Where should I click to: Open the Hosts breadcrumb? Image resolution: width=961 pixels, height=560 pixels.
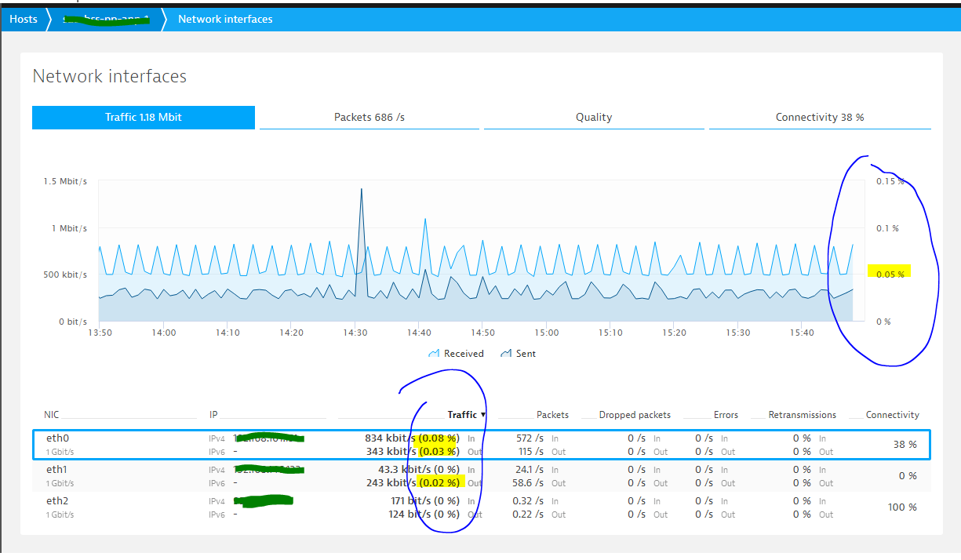tap(24, 19)
